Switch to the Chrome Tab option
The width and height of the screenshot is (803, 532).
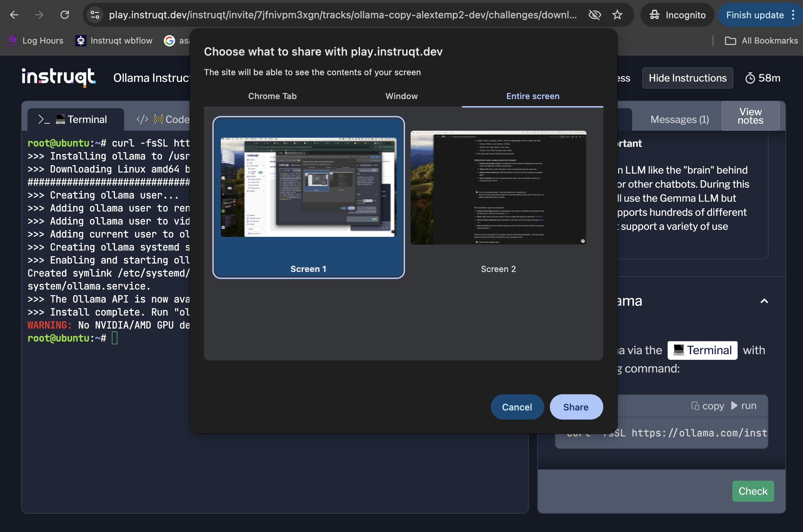pyautogui.click(x=272, y=96)
